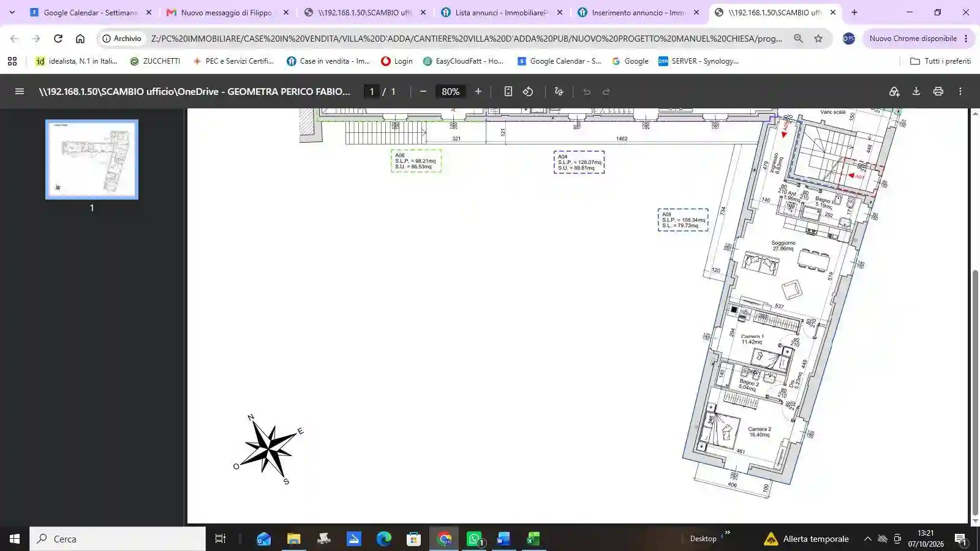
Task: Bookmark this page with star icon
Action: (x=818, y=38)
